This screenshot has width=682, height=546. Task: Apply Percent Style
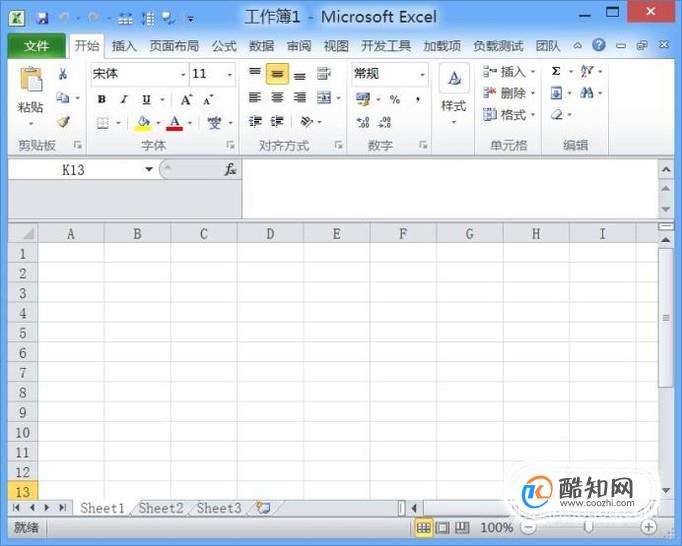tap(395, 100)
